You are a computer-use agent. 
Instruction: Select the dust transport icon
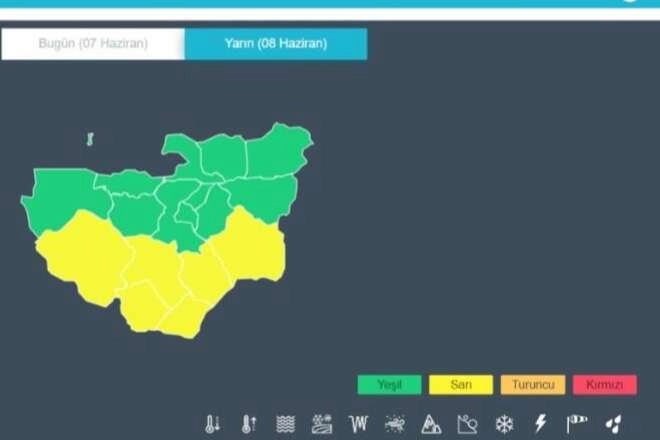click(395, 424)
